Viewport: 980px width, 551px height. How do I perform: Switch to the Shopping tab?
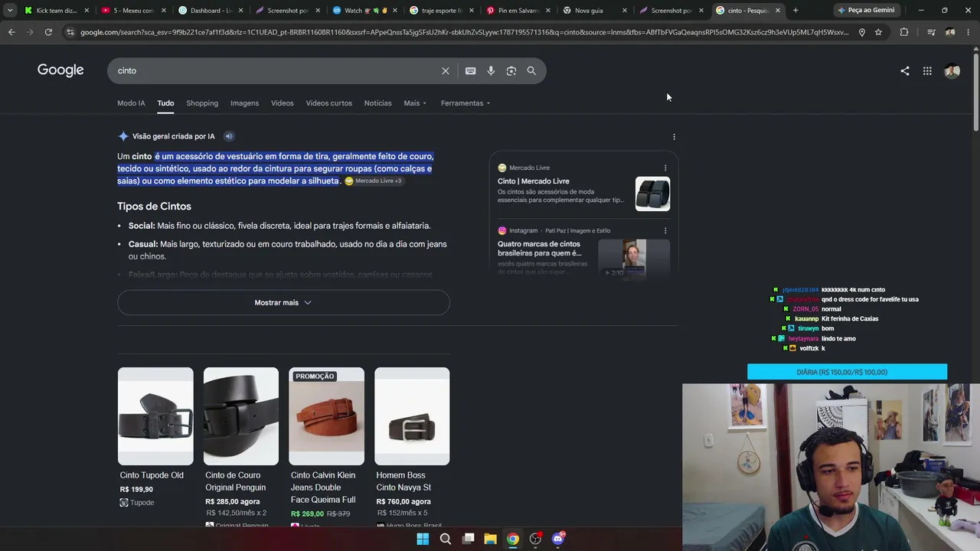[x=202, y=103]
